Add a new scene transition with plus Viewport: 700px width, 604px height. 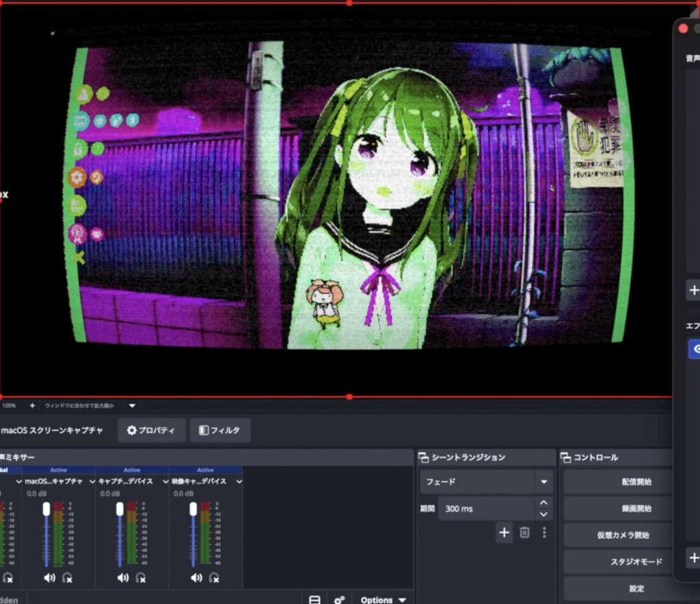(x=504, y=533)
